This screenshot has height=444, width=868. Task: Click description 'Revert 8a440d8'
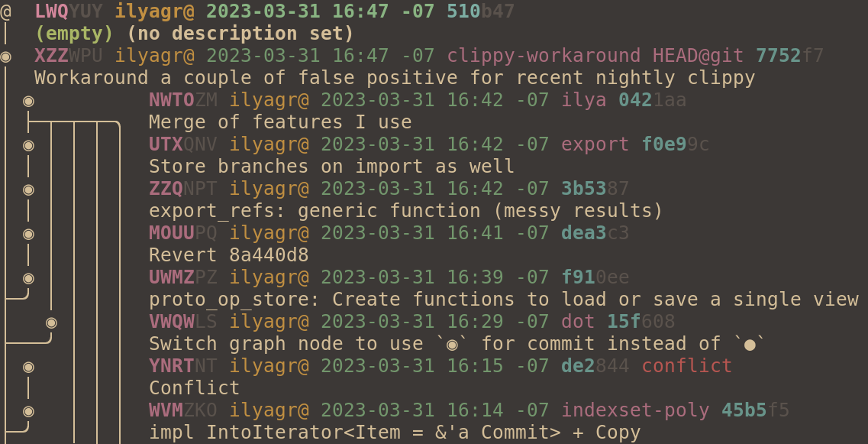pyautogui.click(x=228, y=255)
